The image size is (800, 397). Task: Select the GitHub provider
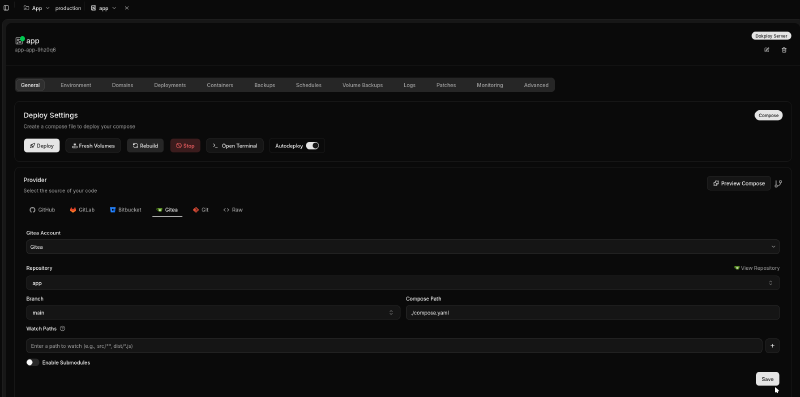(42, 210)
